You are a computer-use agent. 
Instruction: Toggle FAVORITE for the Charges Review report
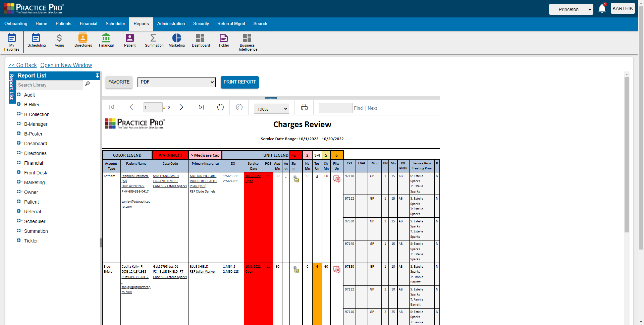pos(118,82)
